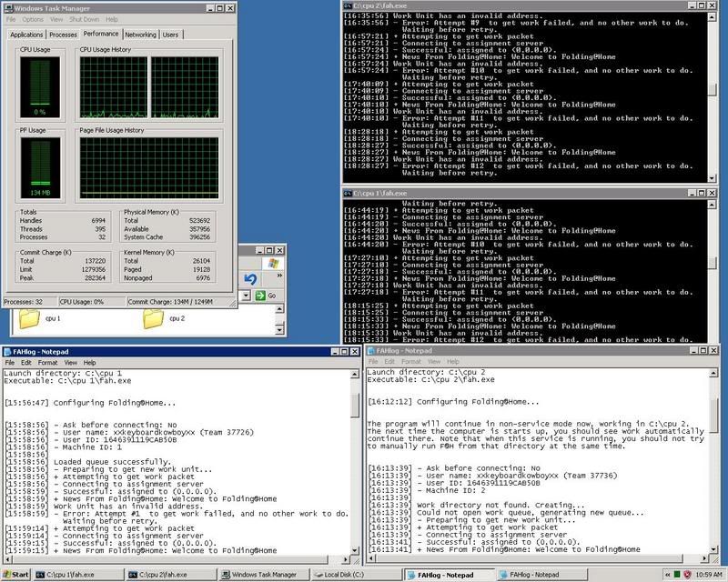The image size is (728, 582).
Task: Open the Explorer address bar dropdown
Action: coord(246,296)
